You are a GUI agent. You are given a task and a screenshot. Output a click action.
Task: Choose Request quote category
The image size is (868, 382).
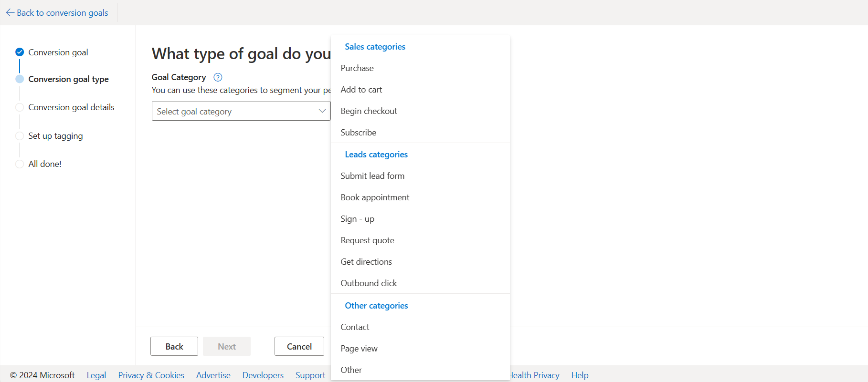(420, 240)
